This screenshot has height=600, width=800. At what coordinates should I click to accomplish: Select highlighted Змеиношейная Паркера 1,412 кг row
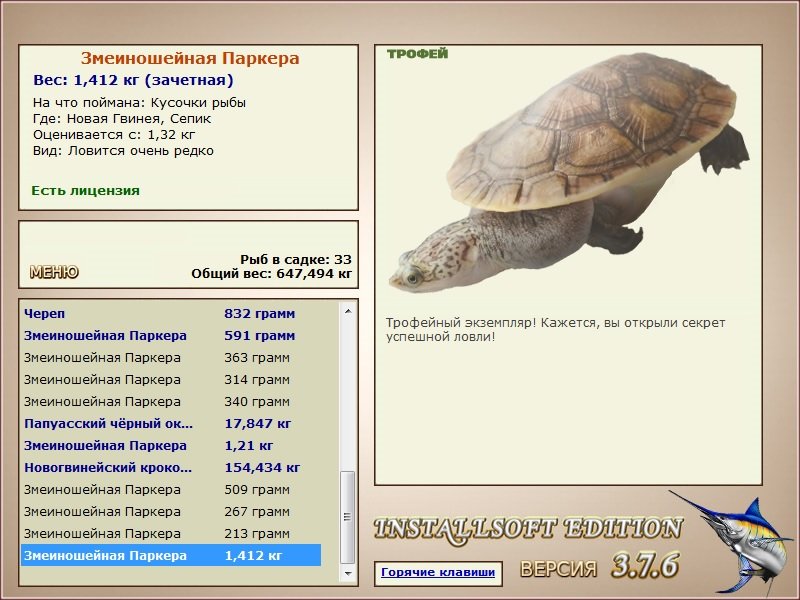(171, 555)
